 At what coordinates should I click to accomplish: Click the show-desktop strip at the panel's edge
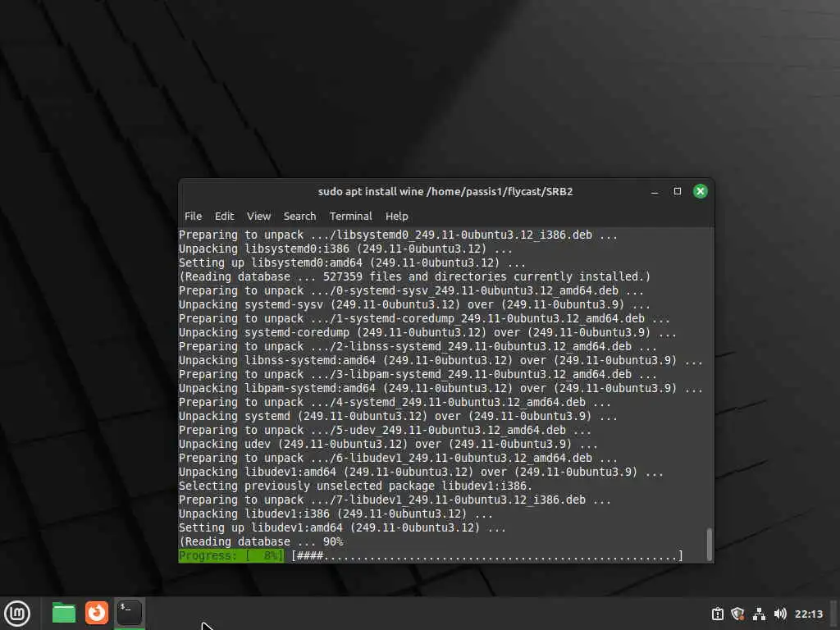click(833, 614)
